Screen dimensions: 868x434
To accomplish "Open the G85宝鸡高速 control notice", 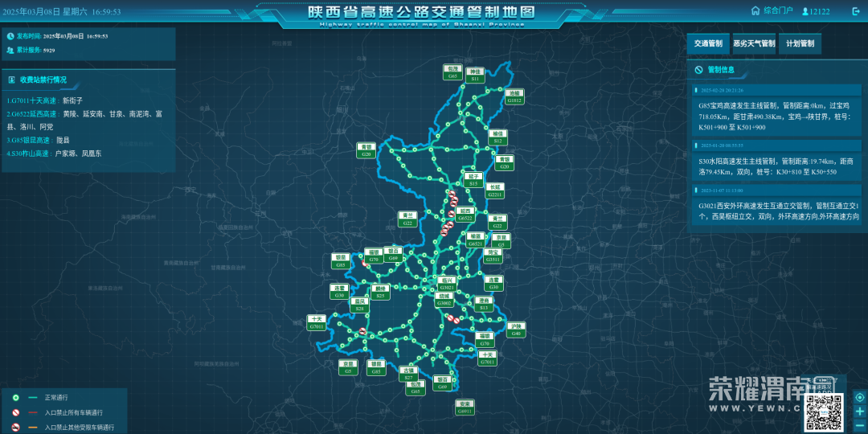I will [777, 116].
